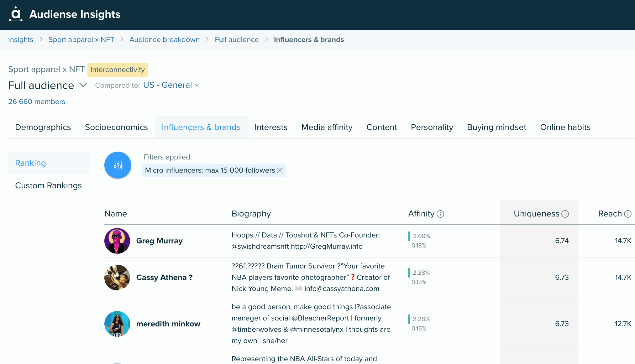Open meredith minkow's profile name
The width and height of the screenshot is (635, 364).
[x=168, y=324]
